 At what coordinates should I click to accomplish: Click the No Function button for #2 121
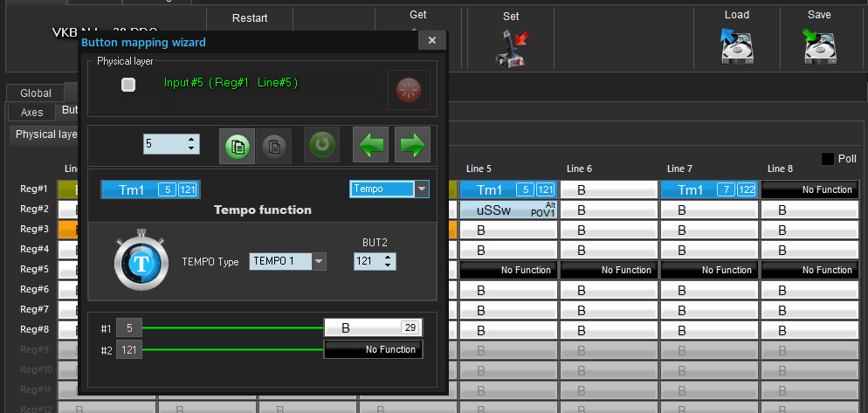pyautogui.click(x=373, y=349)
